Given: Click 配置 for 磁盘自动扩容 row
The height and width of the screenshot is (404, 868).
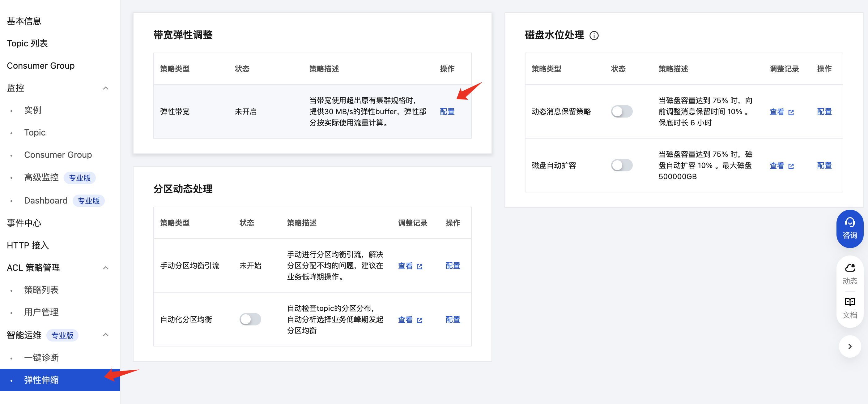Looking at the screenshot, I should point(824,165).
